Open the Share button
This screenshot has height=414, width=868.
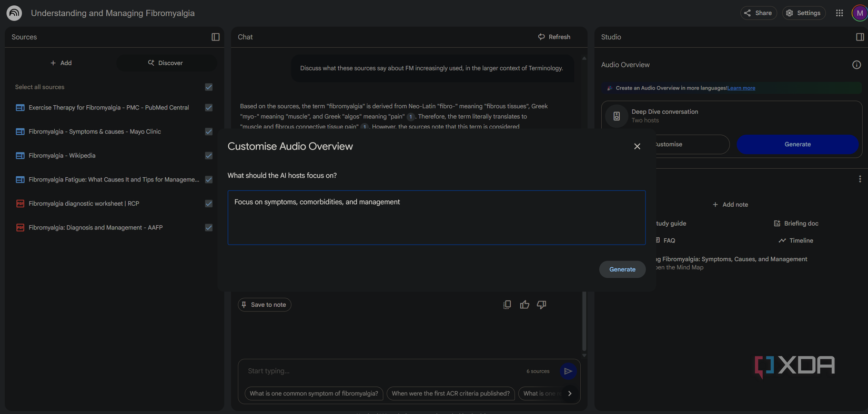point(758,13)
